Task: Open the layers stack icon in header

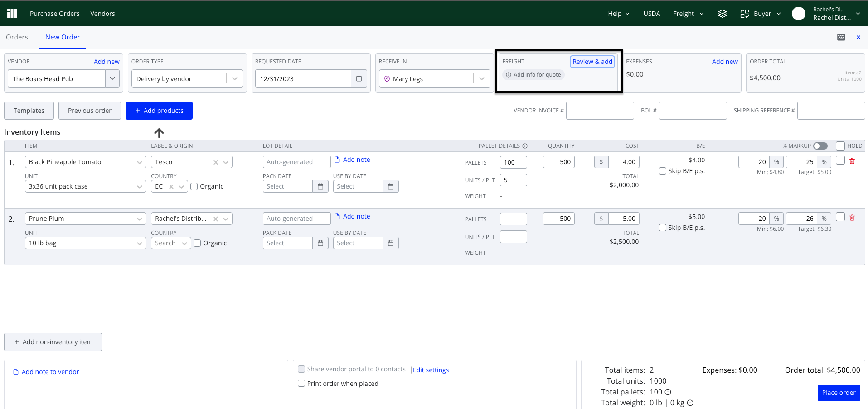Action: point(723,14)
